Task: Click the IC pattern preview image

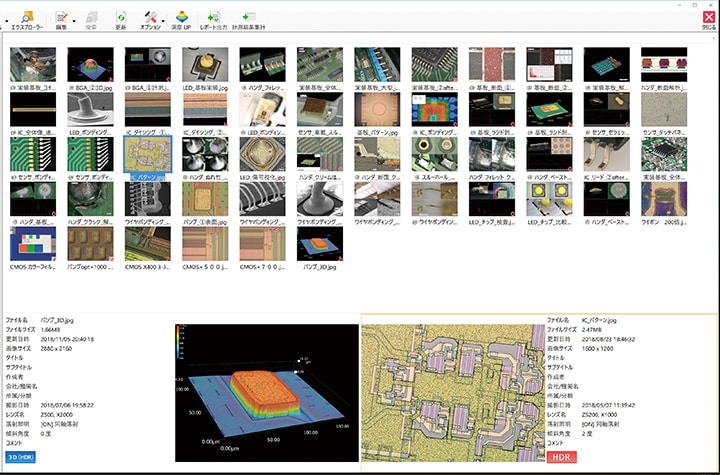Action: tap(450, 392)
